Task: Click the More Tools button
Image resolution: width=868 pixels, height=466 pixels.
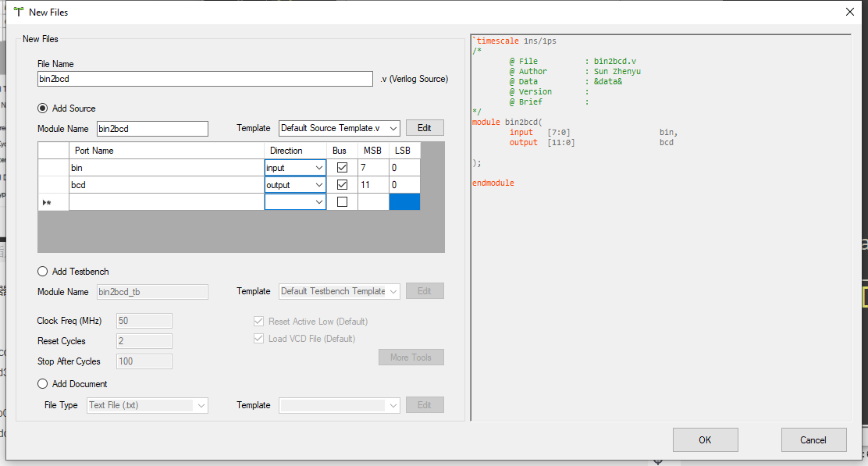Action: click(411, 357)
